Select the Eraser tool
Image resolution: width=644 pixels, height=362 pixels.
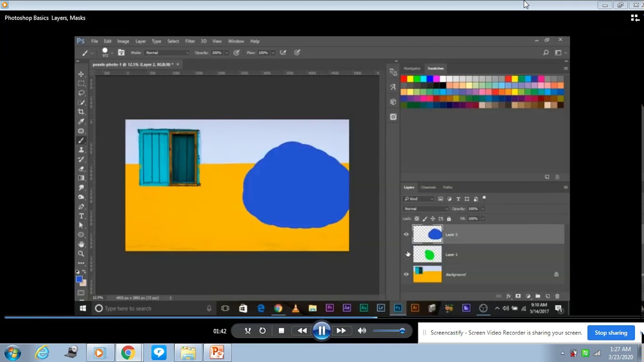pyautogui.click(x=81, y=168)
